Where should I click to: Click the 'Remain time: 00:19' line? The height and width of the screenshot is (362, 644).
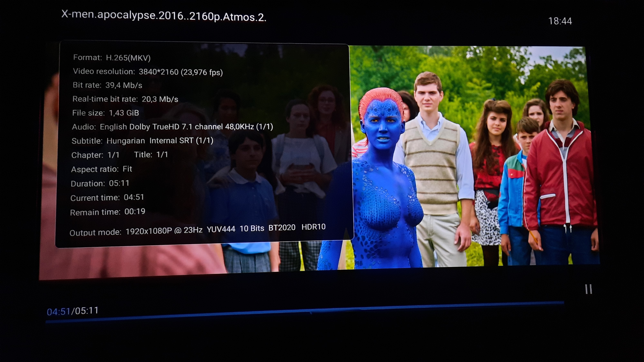pyautogui.click(x=108, y=212)
